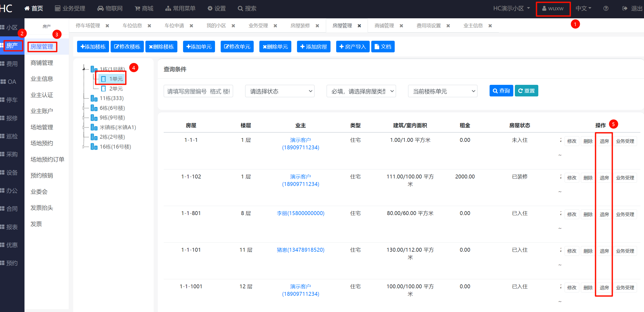Select 报修 in the left sidebar

point(12,118)
